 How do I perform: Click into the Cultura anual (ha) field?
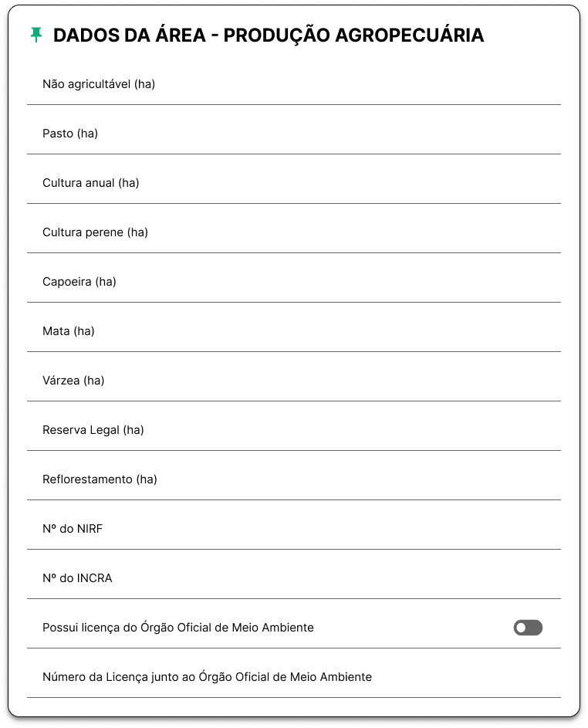pyautogui.click(x=294, y=183)
